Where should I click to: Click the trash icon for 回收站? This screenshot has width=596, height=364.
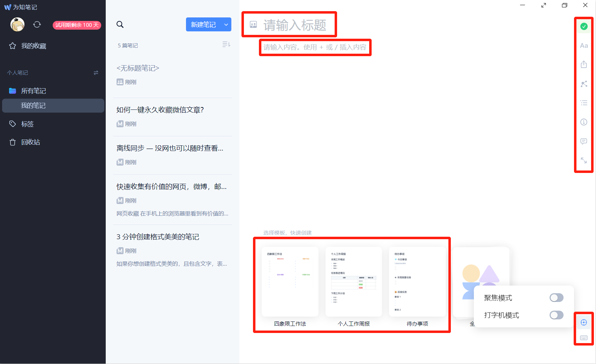[x=13, y=142]
